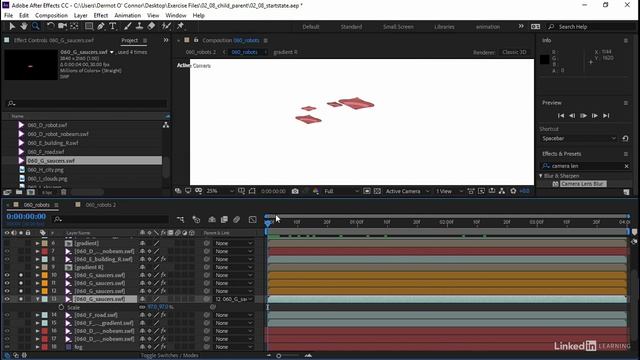Image resolution: width=640 pixels, height=360 pixels.
Task: Toggle solo switch on layer 10
Action: (x=21, y=275)
